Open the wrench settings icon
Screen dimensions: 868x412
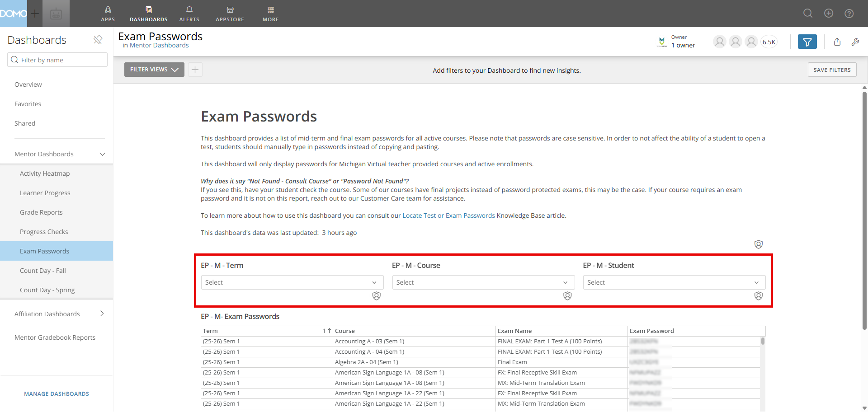(855, 42)
